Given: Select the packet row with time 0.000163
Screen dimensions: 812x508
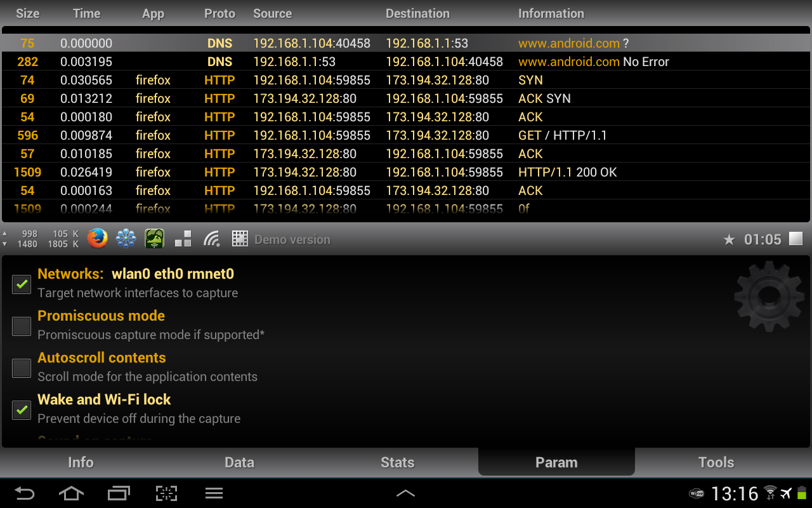Looking at the screenshot, I should click(406, 190).
